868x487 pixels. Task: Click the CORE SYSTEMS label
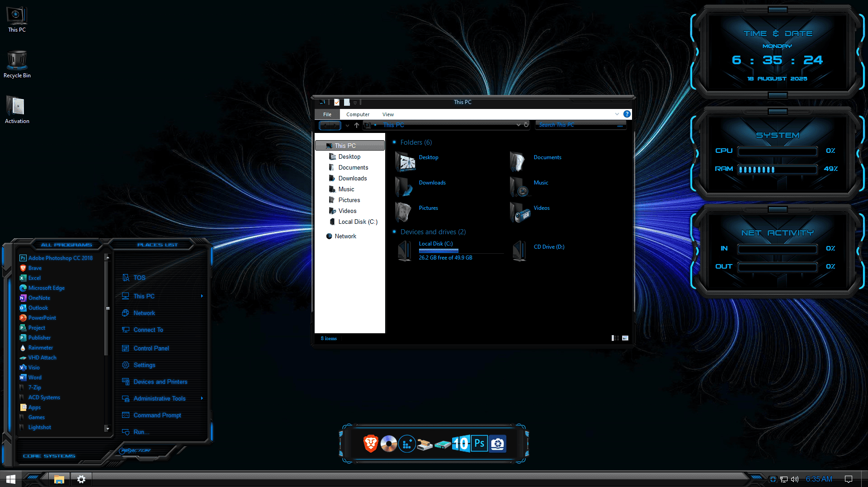(49, 456)
